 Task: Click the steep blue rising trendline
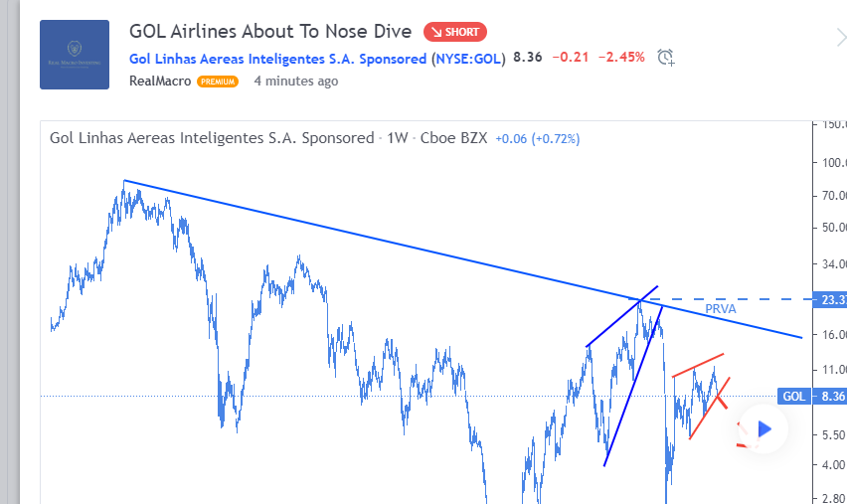[x=633, y=386]
